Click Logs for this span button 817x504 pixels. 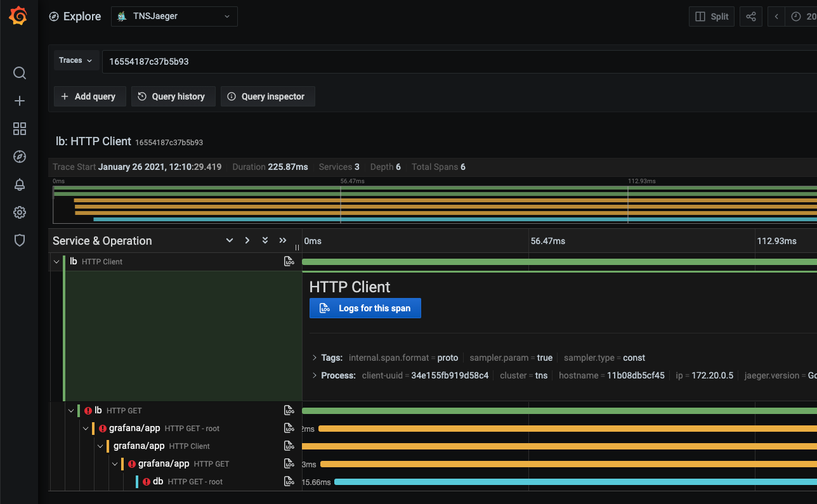365,308
